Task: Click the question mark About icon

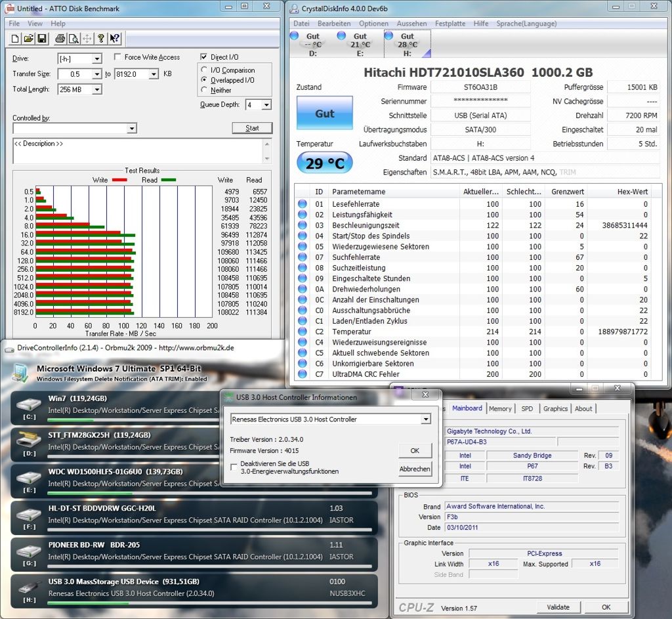Action: [x=101, y=39]
